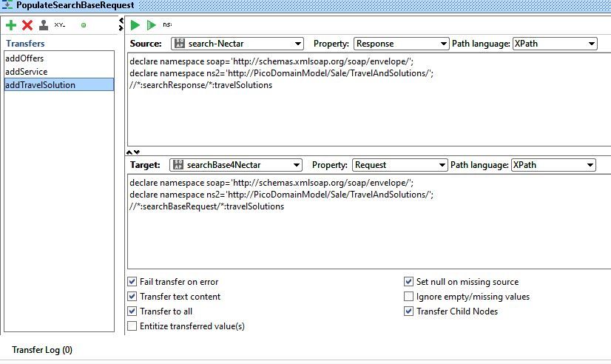The height and width of the screenshot is (364, 611).
Task: Uncheck Transfer to all
Action: coord(132,311)
